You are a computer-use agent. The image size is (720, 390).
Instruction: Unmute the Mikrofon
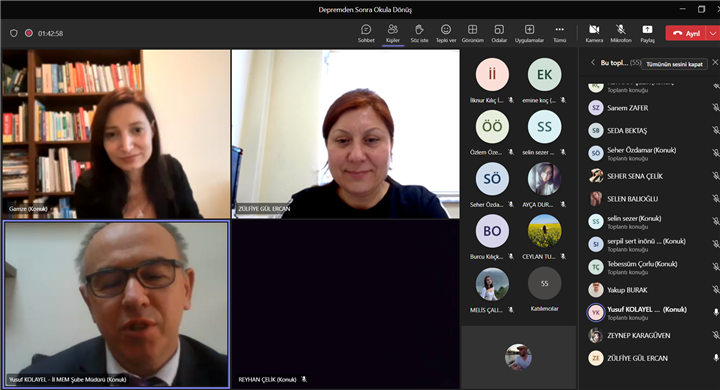[621, 34]
